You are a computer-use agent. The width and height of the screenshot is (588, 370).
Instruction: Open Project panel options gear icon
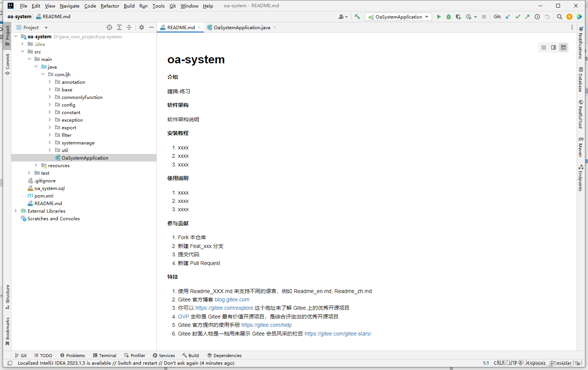142,27
